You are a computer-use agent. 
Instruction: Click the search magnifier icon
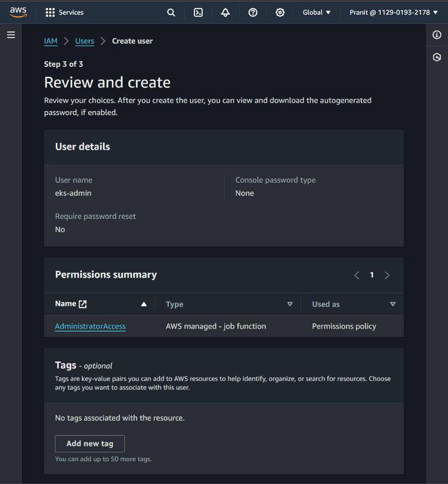pos(171,12)
